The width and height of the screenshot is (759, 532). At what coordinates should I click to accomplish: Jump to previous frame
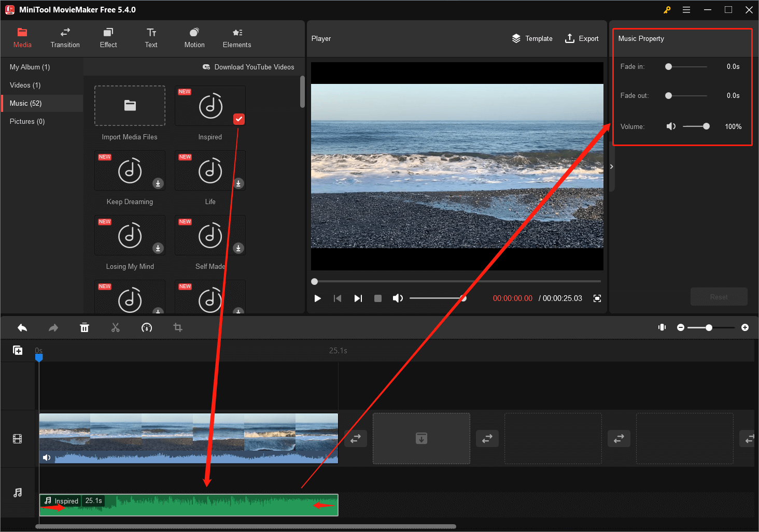[x=338, y=298]
